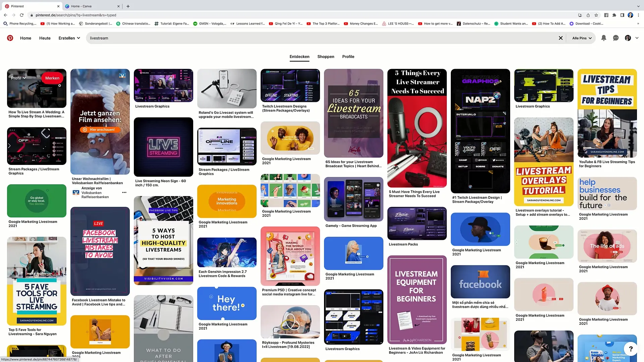Open the profile avatar in header
This screenshot has height=362, width=644.
coord(628,38)
